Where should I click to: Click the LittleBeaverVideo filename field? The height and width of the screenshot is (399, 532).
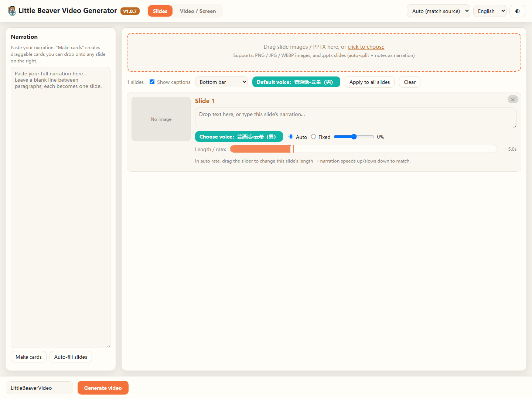(x=40, y=388)
